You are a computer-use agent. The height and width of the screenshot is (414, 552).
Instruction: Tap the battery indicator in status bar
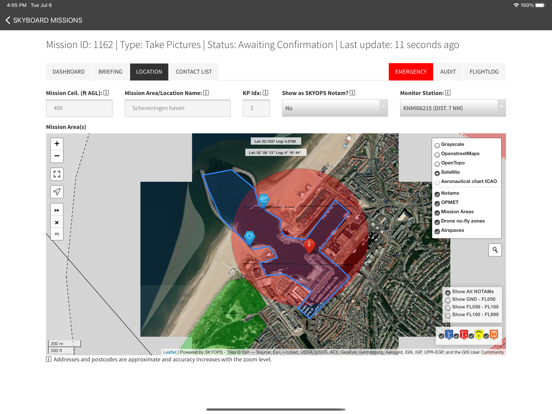click(540, 5)
